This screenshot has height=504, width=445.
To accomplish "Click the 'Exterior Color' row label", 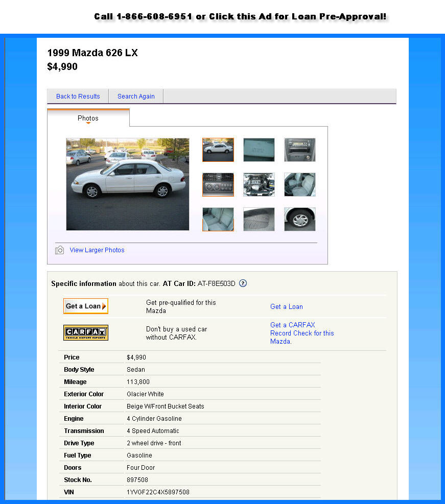I will click(x=84, y=394).
